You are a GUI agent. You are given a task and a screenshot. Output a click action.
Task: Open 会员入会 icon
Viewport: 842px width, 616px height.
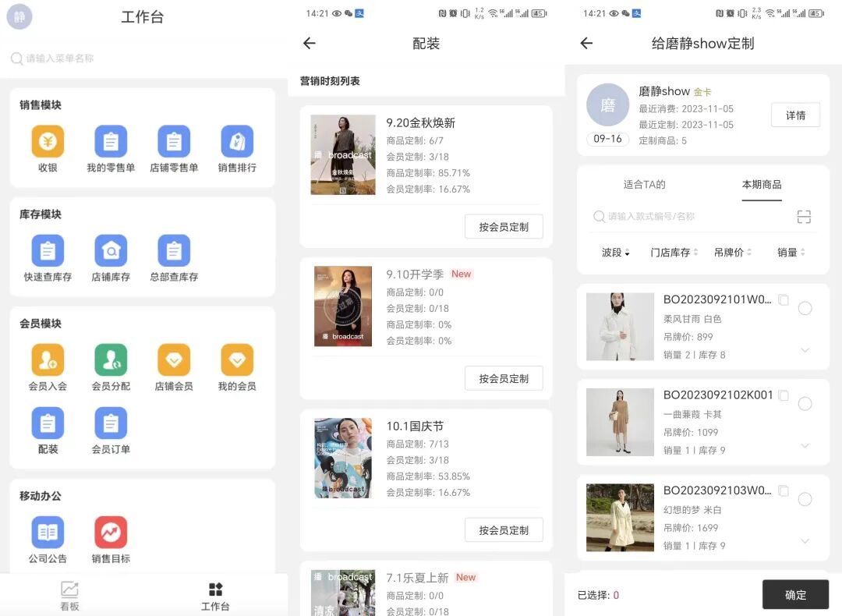48,359
